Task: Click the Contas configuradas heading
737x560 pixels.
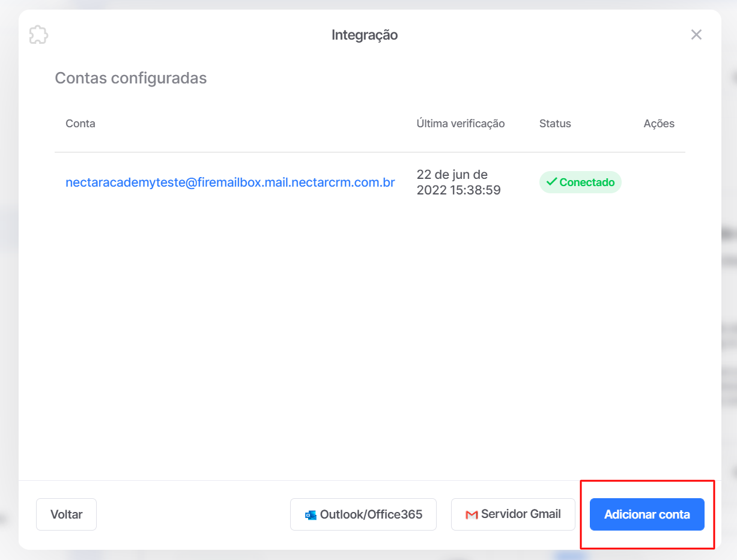Action: click(131, 78)
